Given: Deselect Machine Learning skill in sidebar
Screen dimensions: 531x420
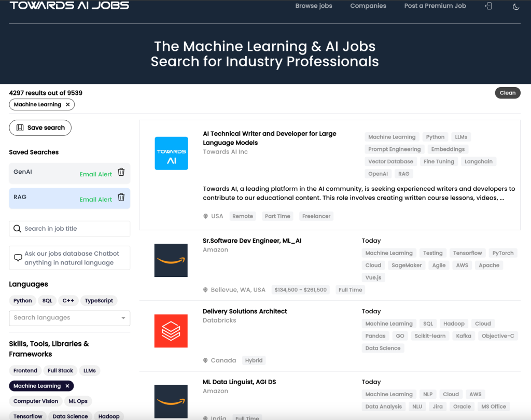Looking at the screenshot, I should pos(67,386).
